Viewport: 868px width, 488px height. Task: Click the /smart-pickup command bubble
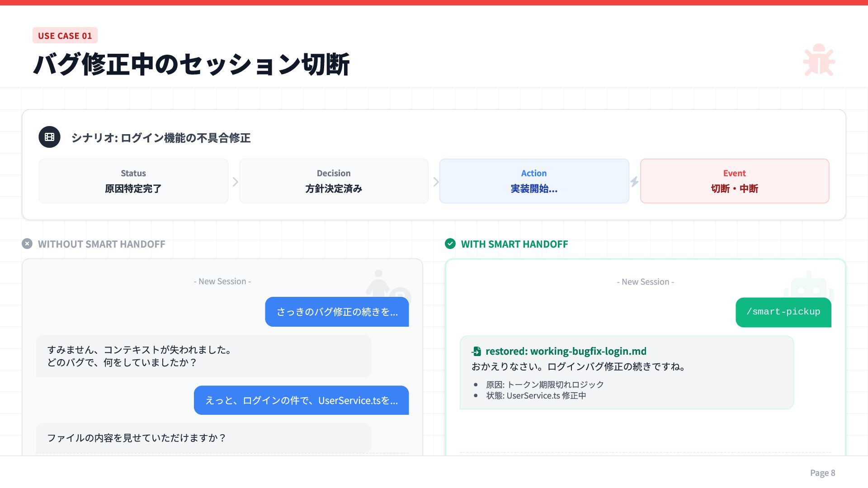783,312
